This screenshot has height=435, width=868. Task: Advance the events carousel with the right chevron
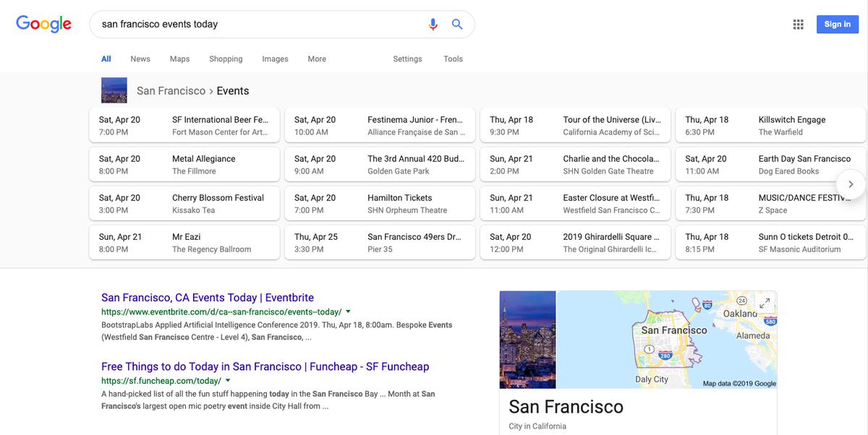[x=851, y=184]
